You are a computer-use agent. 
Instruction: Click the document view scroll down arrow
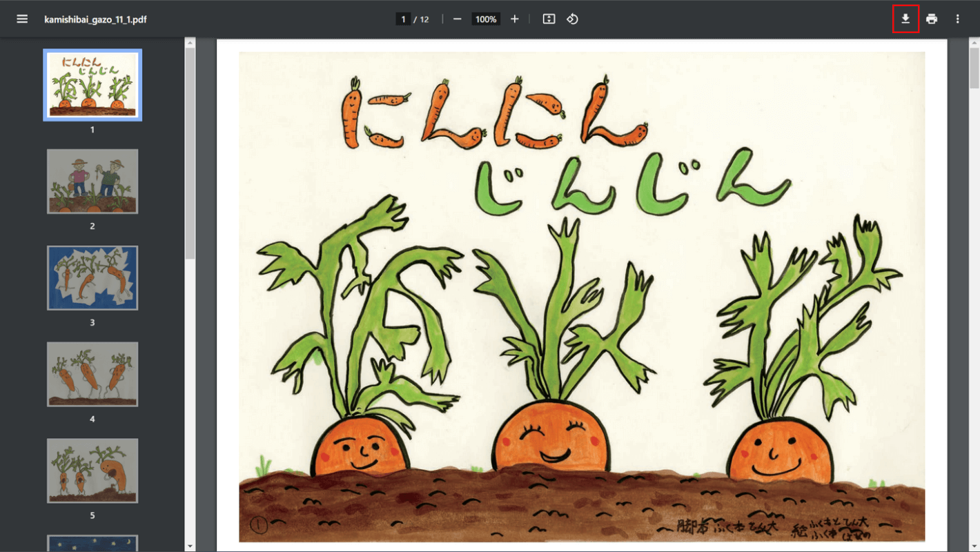[x=974, y=546]
